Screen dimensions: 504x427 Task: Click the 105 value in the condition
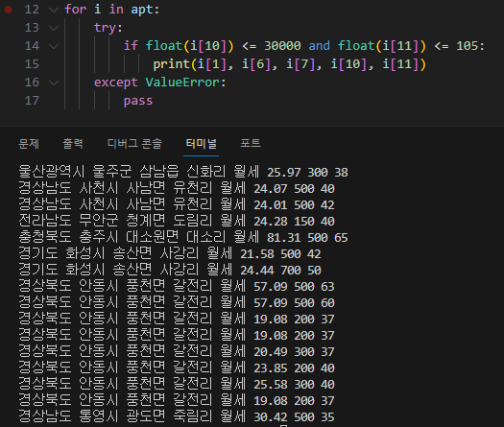[467, 46]
